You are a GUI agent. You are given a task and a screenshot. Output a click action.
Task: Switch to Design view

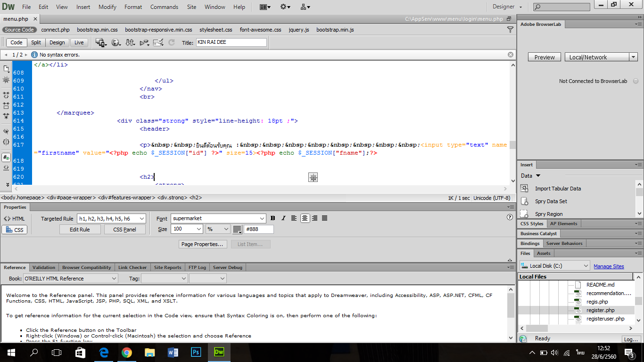57,42
